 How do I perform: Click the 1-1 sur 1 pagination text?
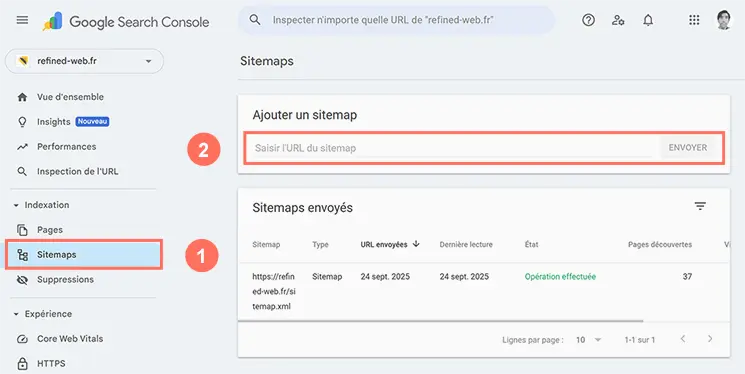tap(640, 340)
